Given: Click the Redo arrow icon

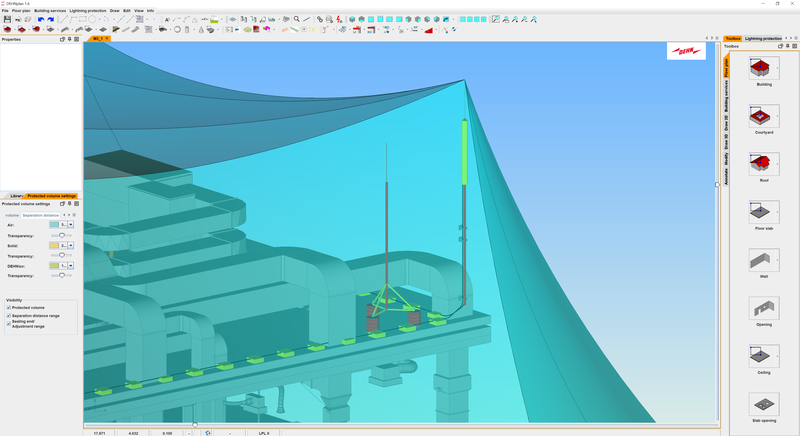Looking at the screenshot, I should tap(51, 19).
